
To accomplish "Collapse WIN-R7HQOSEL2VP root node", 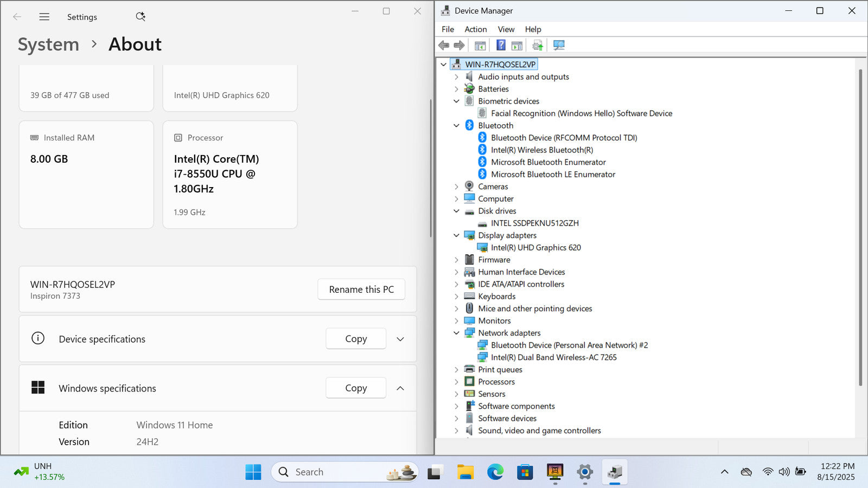I will click(443, 65).
